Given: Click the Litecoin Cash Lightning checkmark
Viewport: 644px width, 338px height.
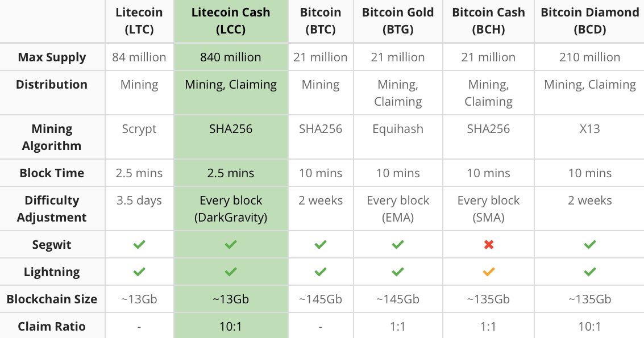Looking at the screenshot, I should point(231,272).
